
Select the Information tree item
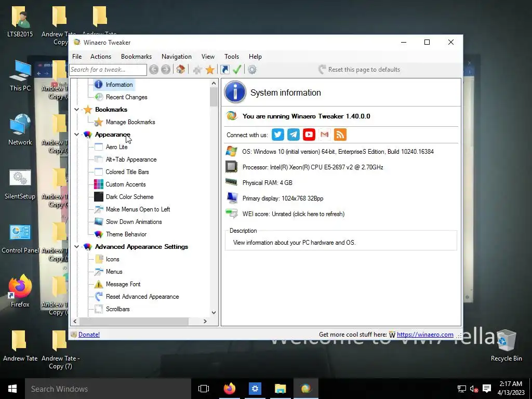click(119, 85)
